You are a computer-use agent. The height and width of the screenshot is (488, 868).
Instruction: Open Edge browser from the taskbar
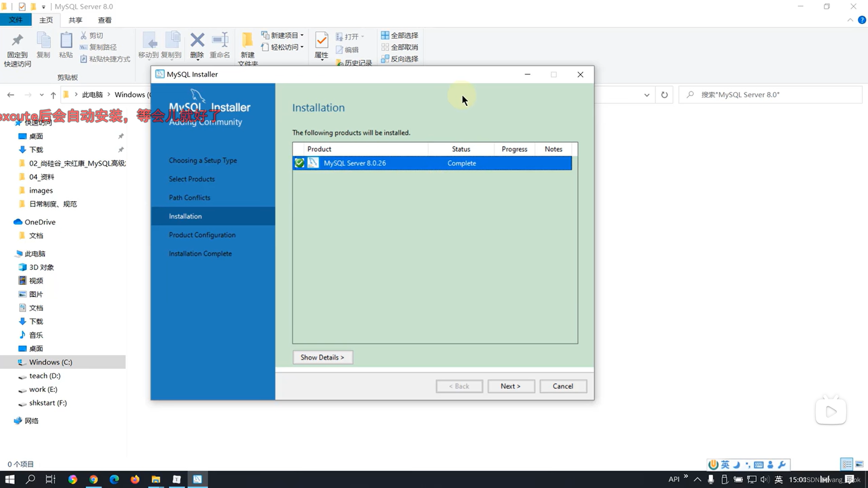click(114, 479)
